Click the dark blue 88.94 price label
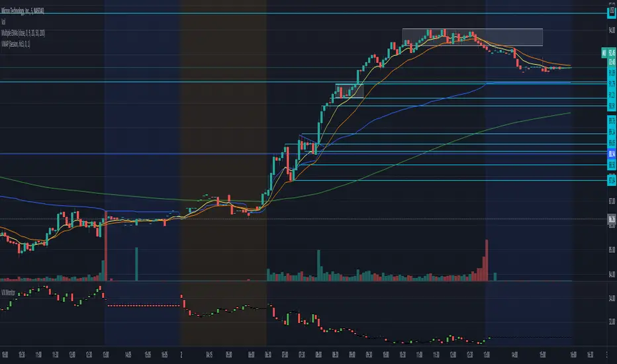 [x=612, y=154]
